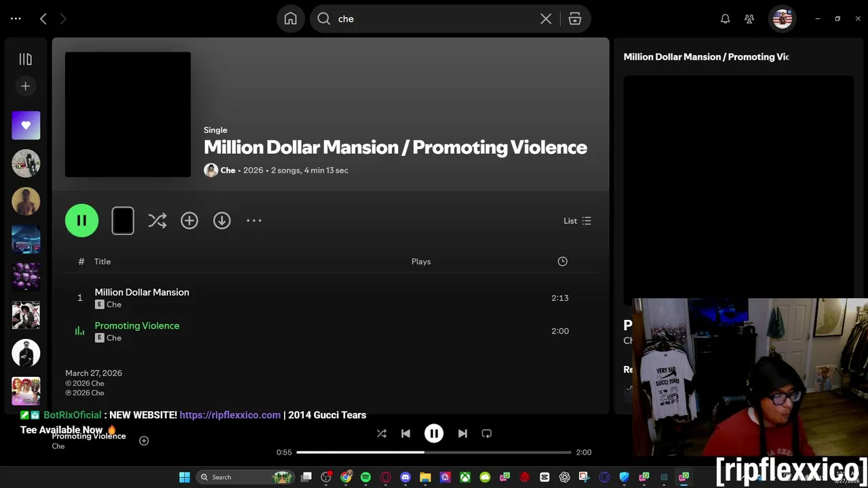Skip to the previous track
This screenshot has height=488, width=868.
(x=406, y=434)
